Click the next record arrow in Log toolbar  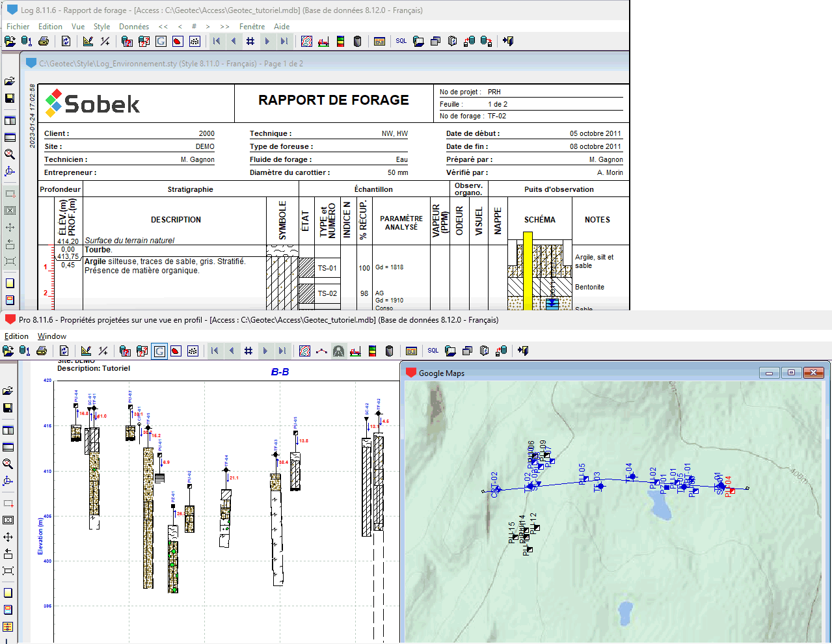[267, 41]
